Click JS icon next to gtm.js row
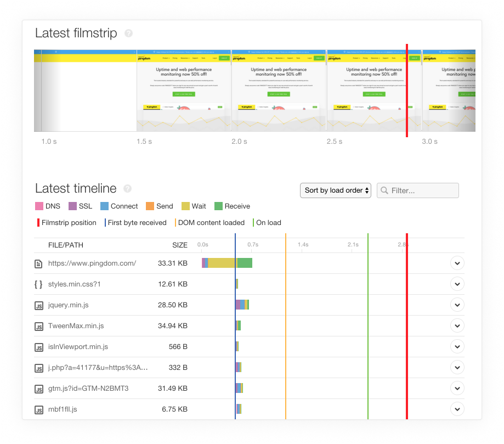The image size is (504, 444). click(x=38, y=389)
